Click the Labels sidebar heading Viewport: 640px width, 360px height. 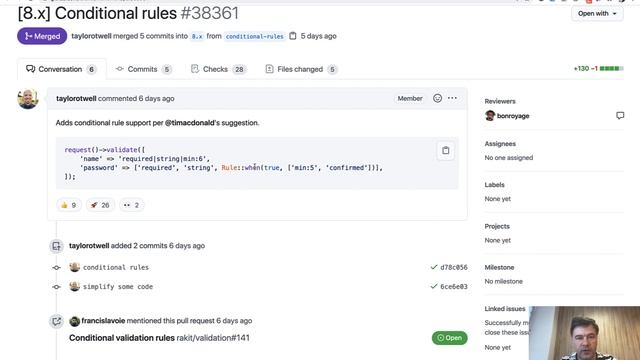(494, 185)
